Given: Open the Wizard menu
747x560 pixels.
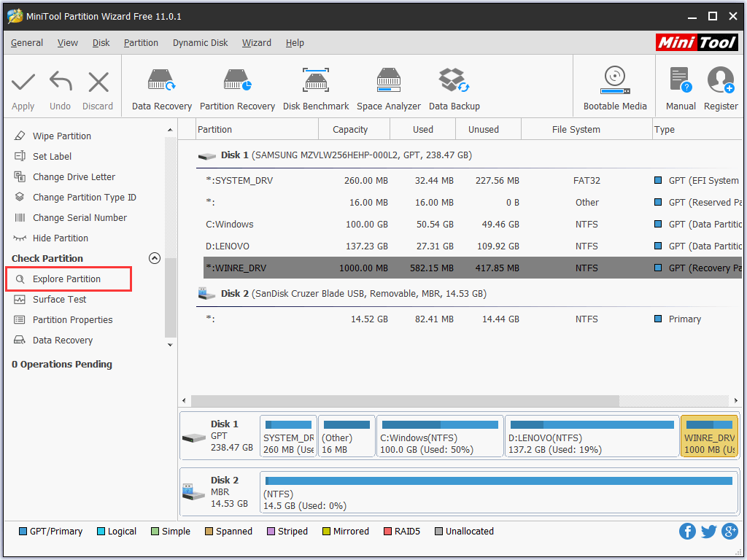Looking at the screenshot, I should (x=256, y=43).
